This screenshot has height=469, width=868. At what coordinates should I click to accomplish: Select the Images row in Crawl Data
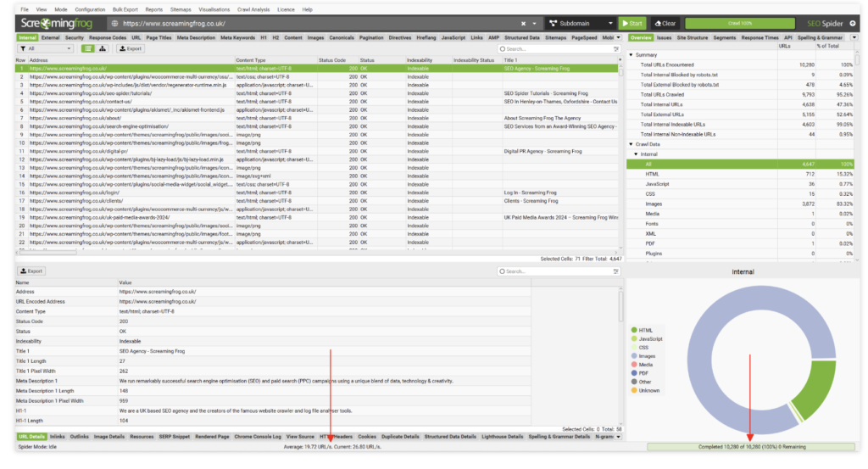(741, 204)
